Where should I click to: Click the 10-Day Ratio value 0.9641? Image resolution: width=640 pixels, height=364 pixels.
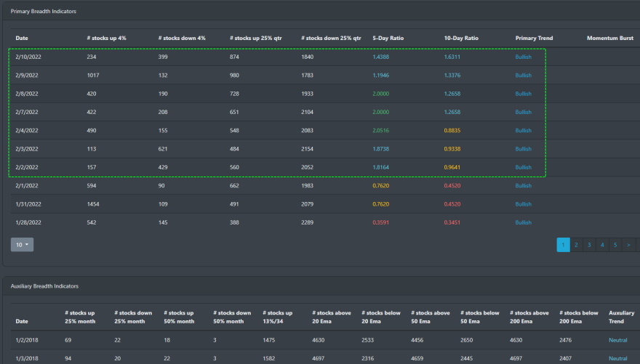[452, 167]
